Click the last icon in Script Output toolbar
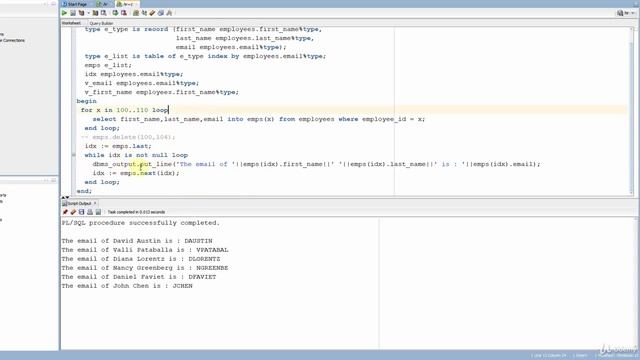Viewport: 640px width, 360px height. point(98,212)
